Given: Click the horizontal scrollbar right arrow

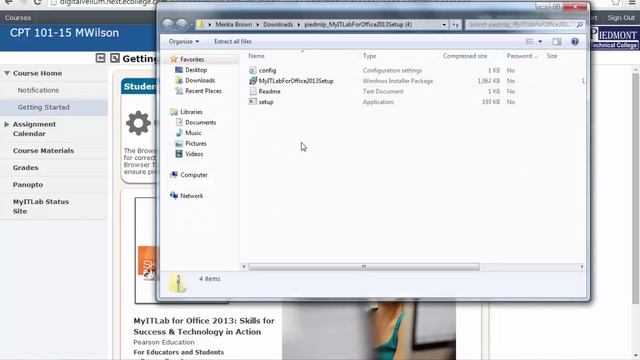Looking at the screenshot, I should (x=582, y=267).
